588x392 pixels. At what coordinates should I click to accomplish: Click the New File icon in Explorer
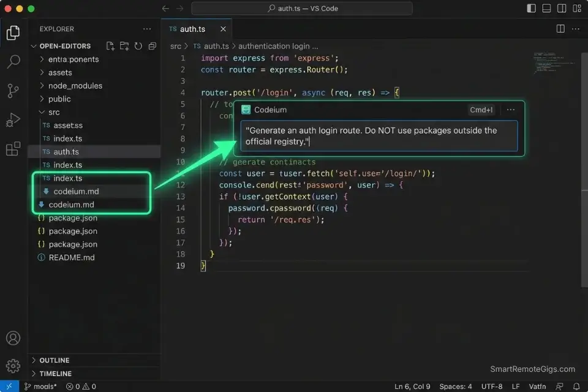point(110,45)
